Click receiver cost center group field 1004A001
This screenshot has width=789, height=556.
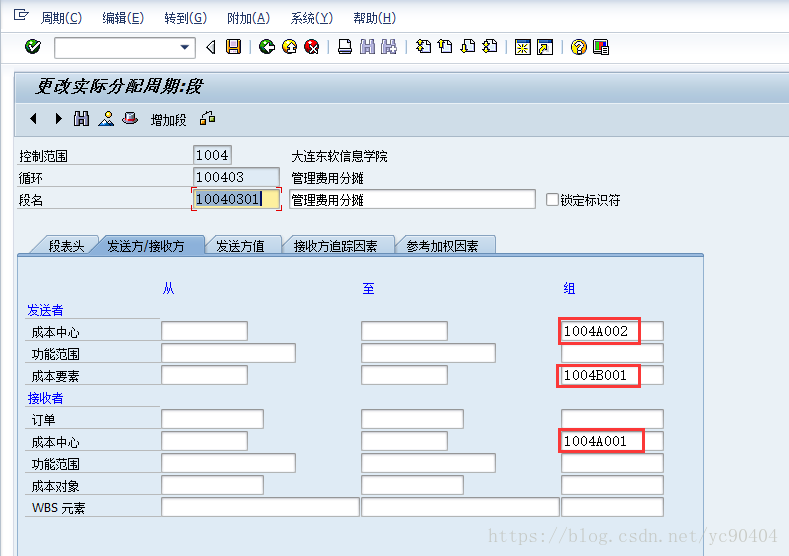tap(612, 441)
